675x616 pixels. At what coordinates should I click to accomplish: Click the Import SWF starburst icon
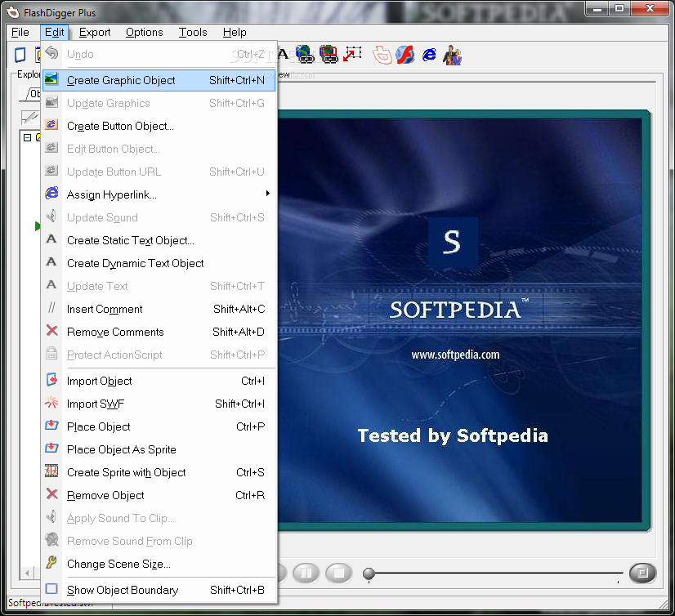(51, 402)
